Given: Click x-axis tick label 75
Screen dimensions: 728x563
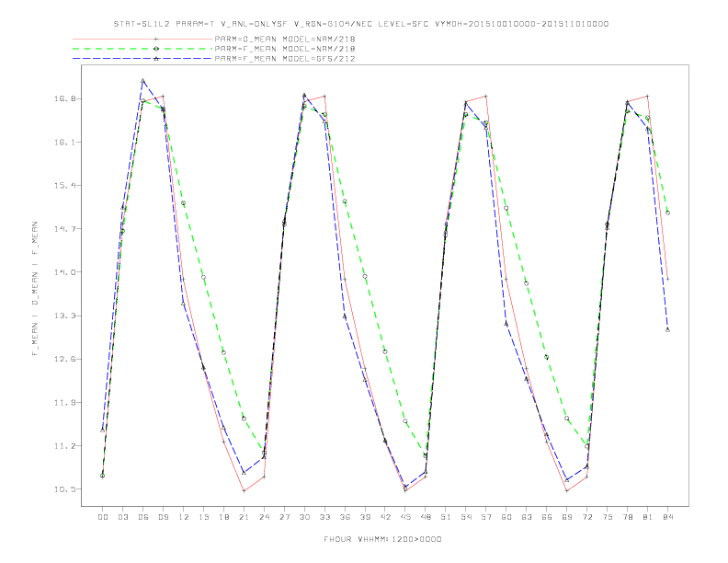Looking at the screenshot, I should [x=608, y=517].
